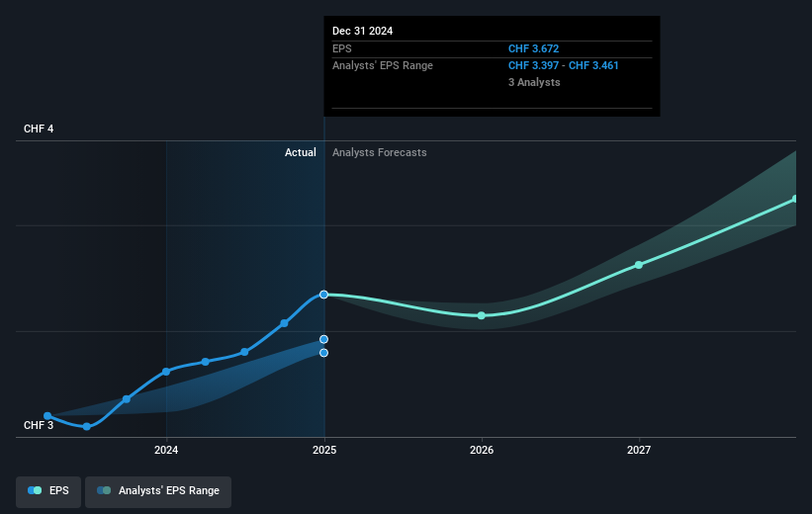
Task: Click the CHF 4 y-axis label
Action: pos(39,128)
